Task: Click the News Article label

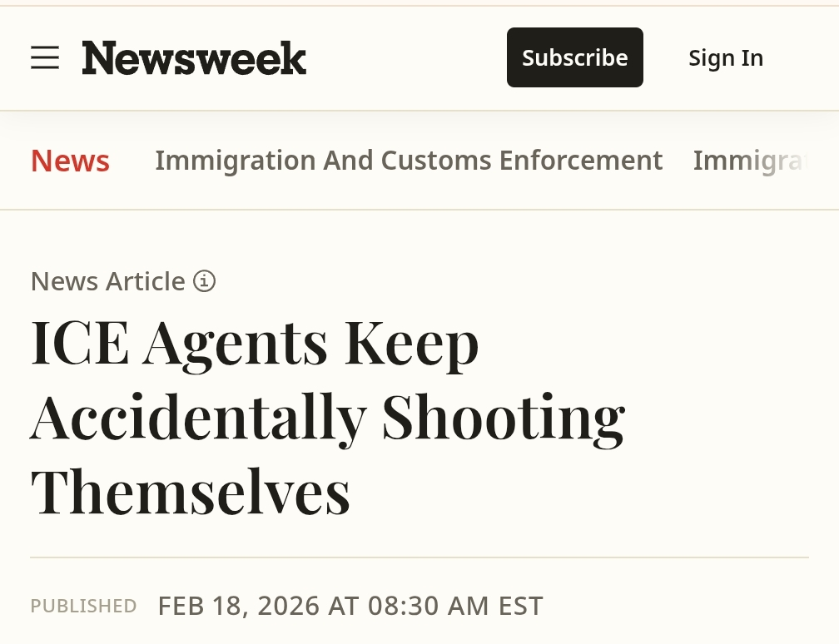Action: tap(107, 281)
